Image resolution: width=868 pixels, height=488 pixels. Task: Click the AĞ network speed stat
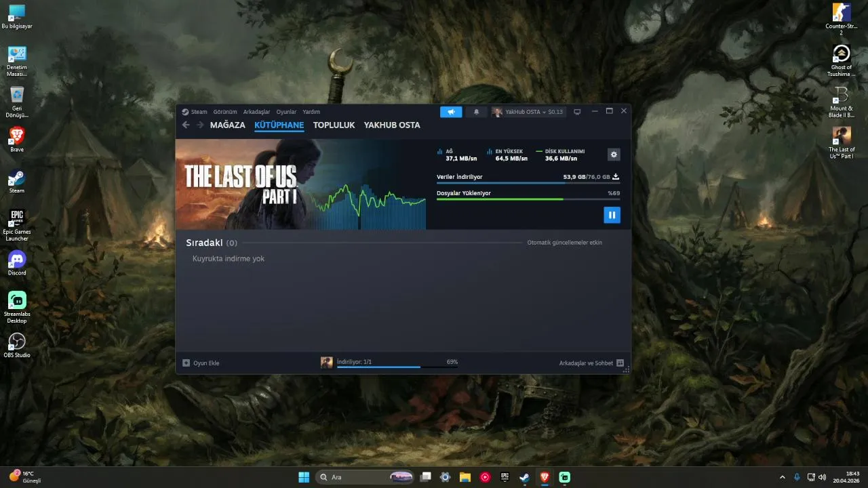tap(457, 155)
